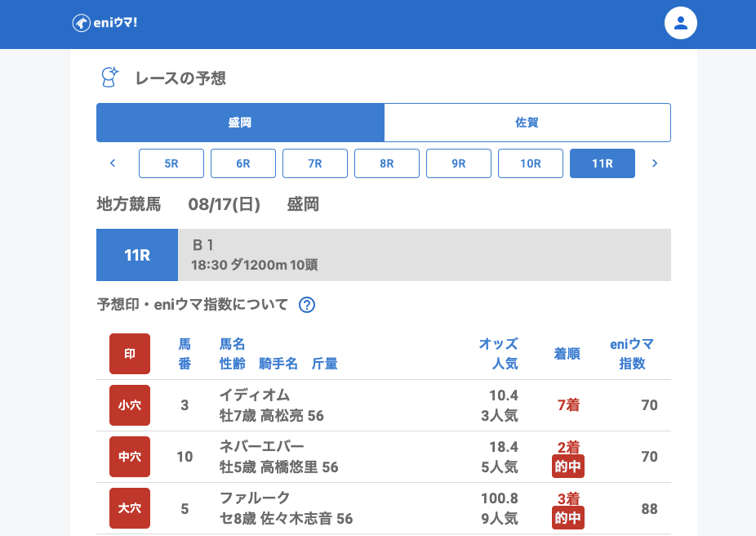Viewport: 756px width, 536px height.
Task: Go to race 8R
Action: tap(387, 163)
